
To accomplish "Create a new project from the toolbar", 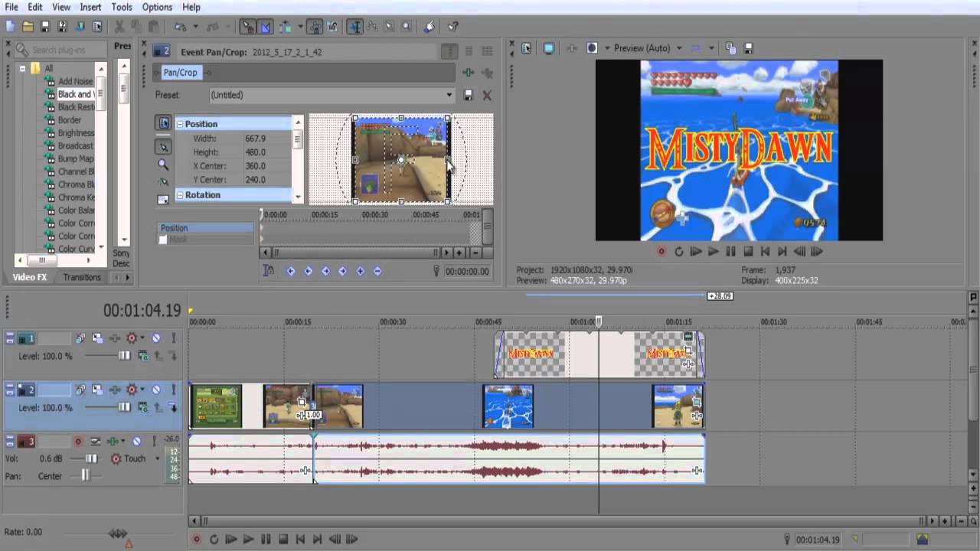I will 10,26.
